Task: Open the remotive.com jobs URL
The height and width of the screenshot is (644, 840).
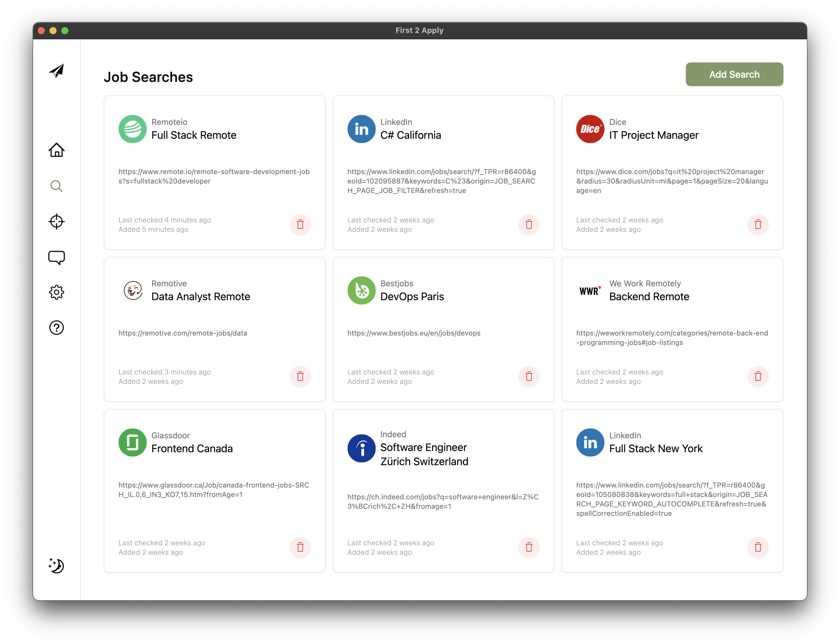Action: click(183, 333)
